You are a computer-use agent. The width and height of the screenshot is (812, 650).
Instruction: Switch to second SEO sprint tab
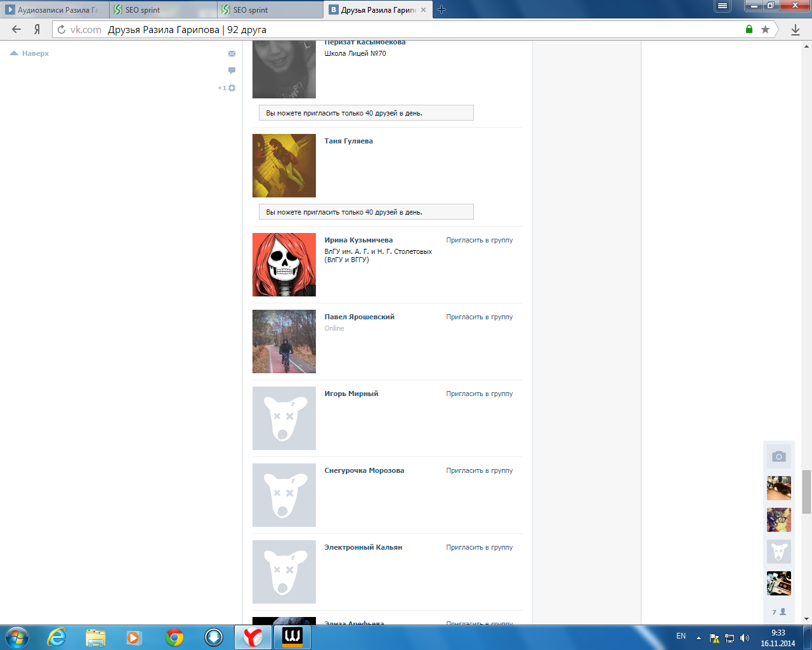[272, 10]
